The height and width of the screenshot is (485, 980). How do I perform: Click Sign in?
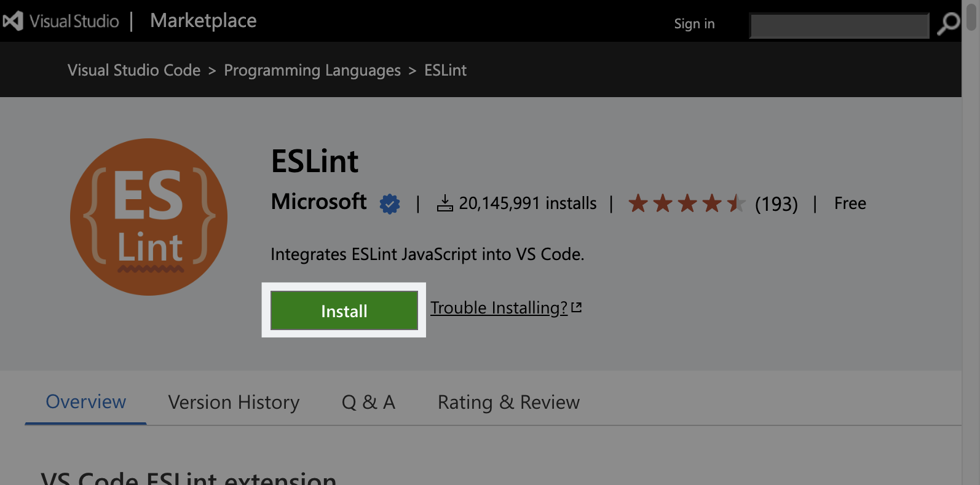(694, 24)
